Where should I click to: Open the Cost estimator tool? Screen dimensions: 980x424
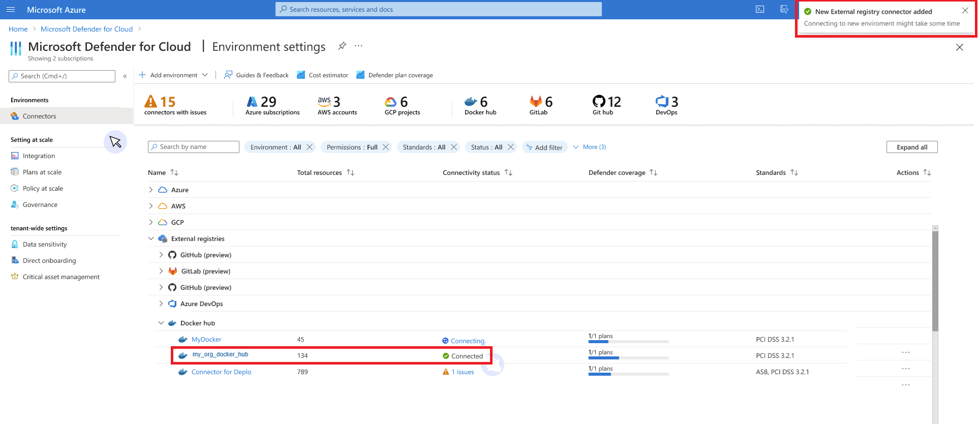coord(323,75)
